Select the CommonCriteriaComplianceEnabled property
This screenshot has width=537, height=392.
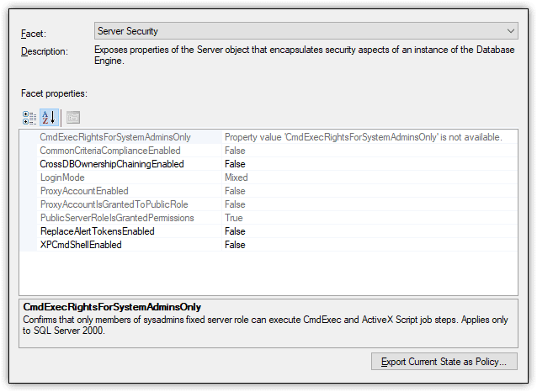[110, 151]
